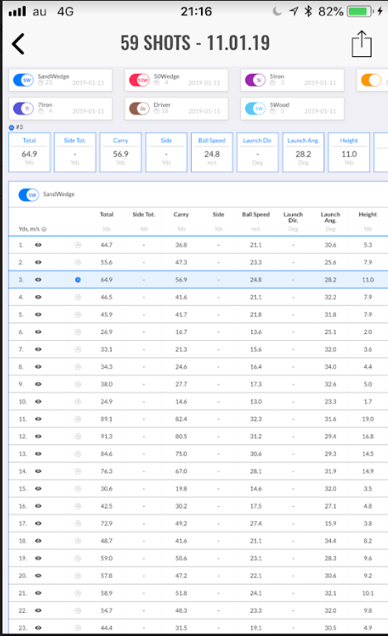Toggle visibility eye for shot 11
The image size is (388, 636).
(38, 419)
